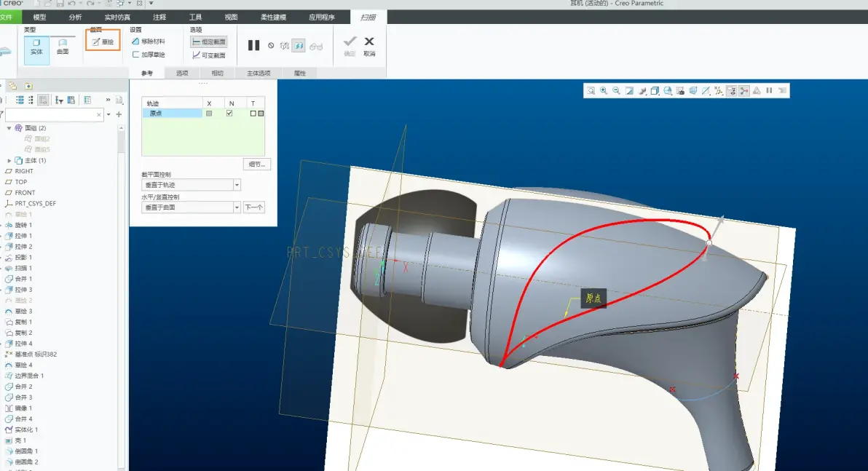Click the refit view icon
The width and height of the screenshot is (868, 471).
pos(591,91)
